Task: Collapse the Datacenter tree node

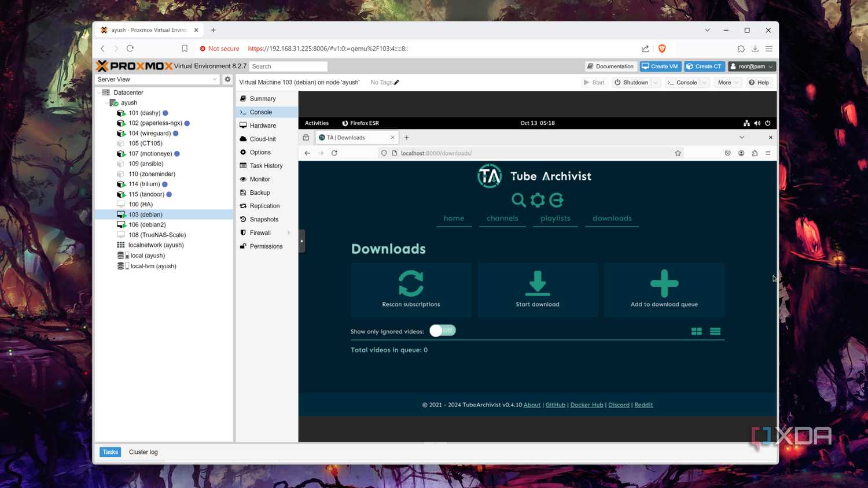Action: tap(99, 93)
